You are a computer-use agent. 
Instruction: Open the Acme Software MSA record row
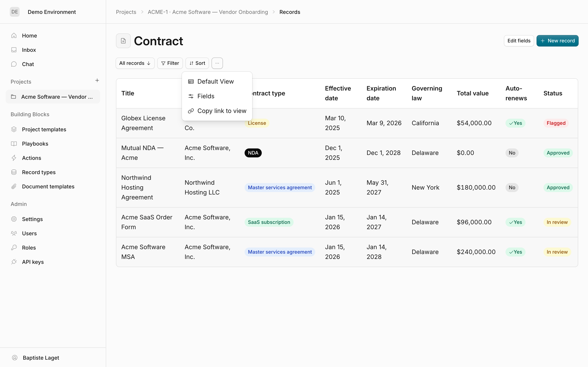pyautogui.click(x=347, y=252)
